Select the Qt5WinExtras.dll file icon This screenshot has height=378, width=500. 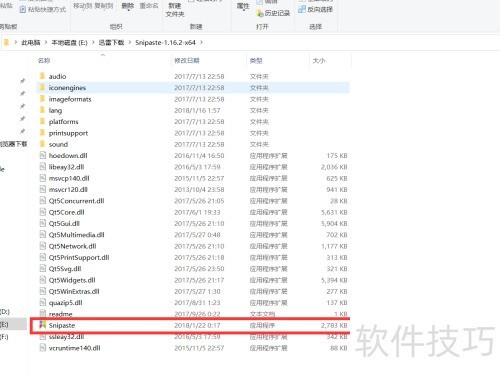(x=42, y=291)
